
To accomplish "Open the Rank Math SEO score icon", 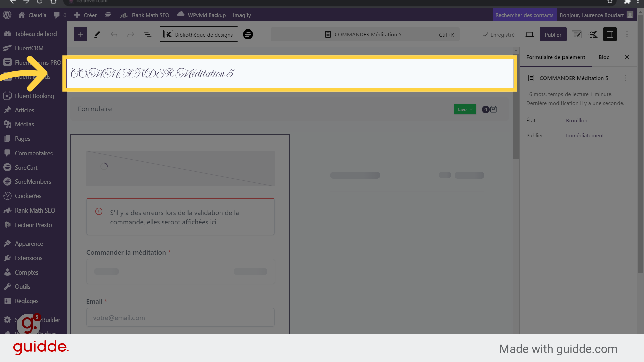I will point(577,34).
